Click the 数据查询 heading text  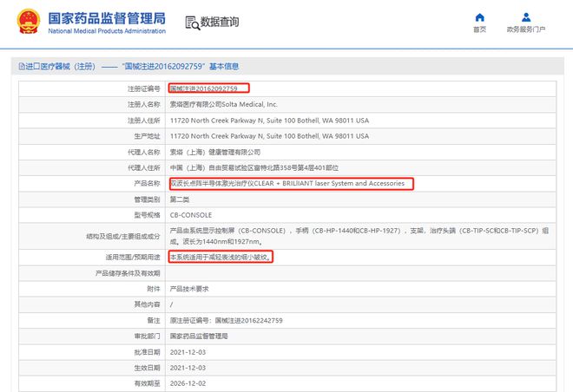tap(220, 22)
